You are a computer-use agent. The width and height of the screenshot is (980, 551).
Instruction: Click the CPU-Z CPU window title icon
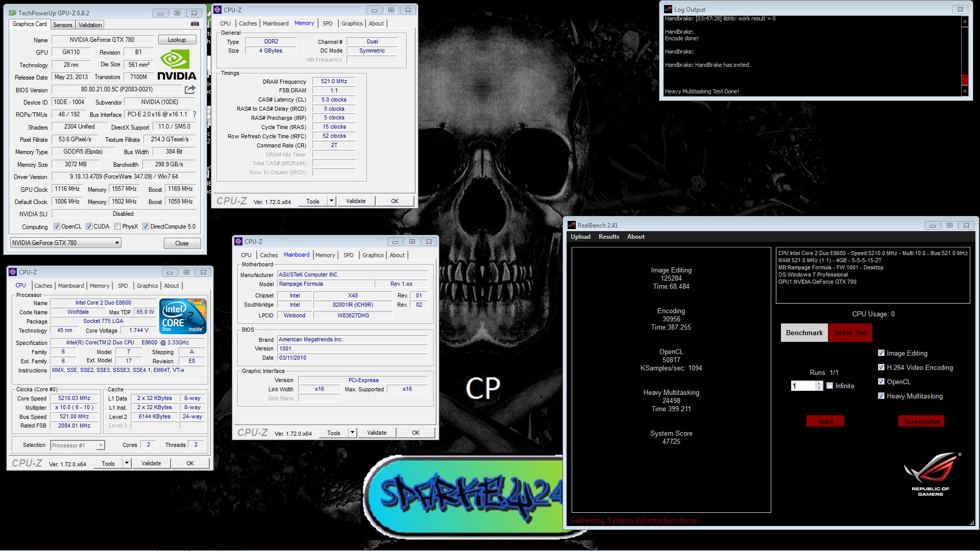pyautogui.click(x=13, y=272)
